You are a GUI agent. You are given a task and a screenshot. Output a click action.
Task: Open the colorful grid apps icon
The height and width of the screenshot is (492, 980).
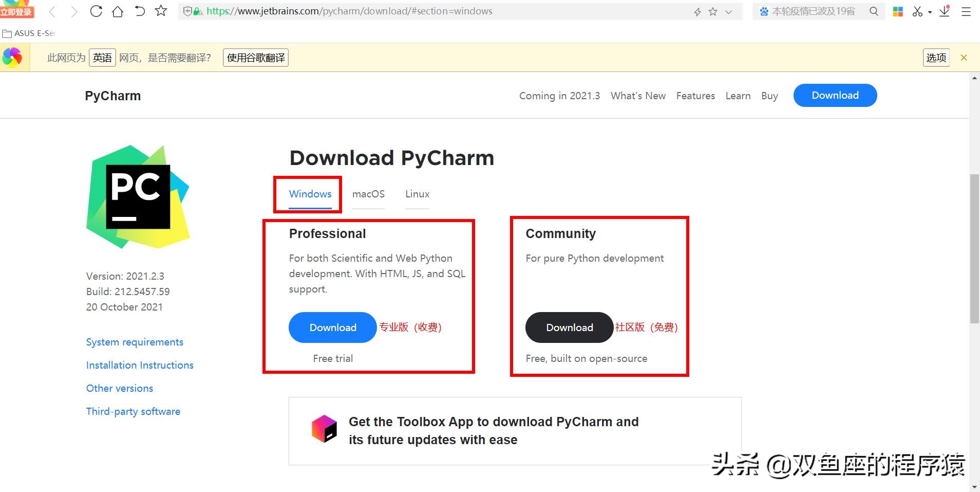tap(898, 11)
